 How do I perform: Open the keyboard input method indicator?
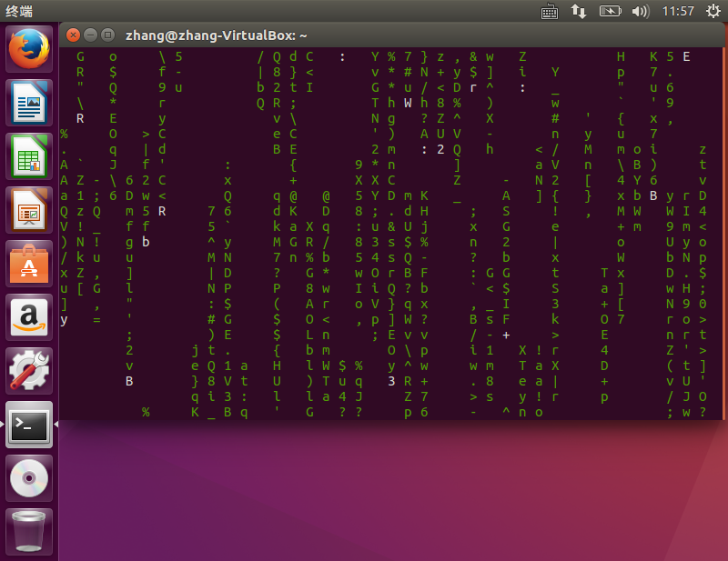(x=550, y=11)
